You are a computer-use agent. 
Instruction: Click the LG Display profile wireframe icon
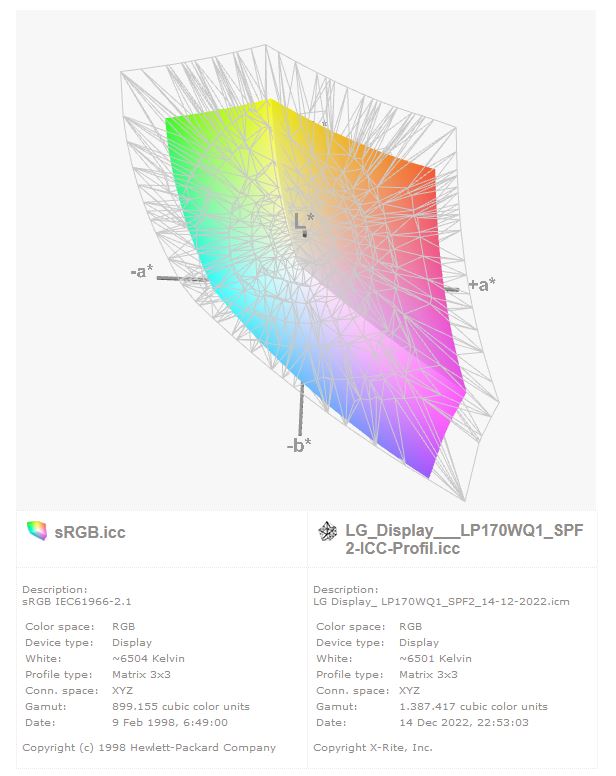(x=328, y=531)
